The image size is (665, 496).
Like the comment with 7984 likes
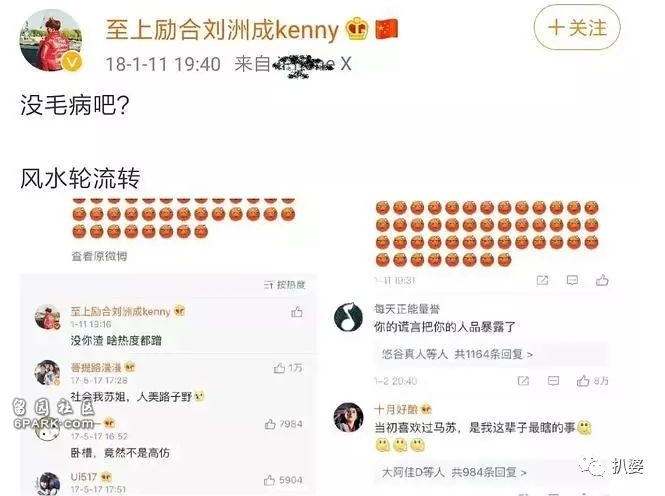click(x=283, y=424)
